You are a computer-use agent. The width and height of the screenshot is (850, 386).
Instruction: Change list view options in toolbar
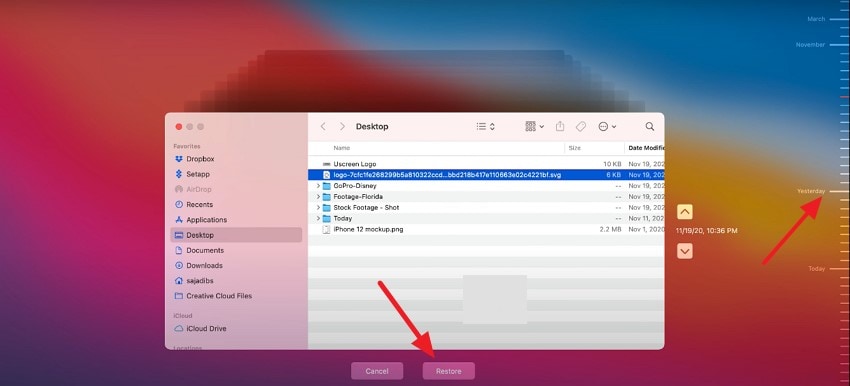(x=485, y=126)
